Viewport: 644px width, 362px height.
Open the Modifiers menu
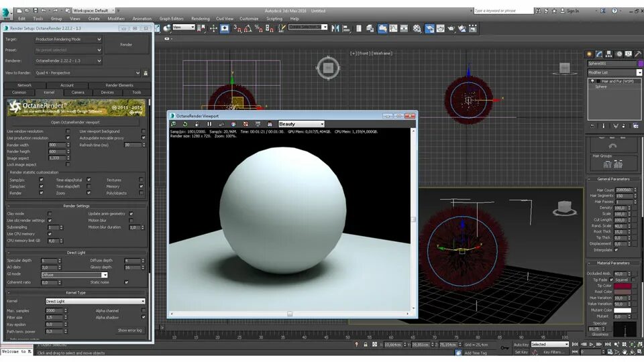(x=116, y=19)
